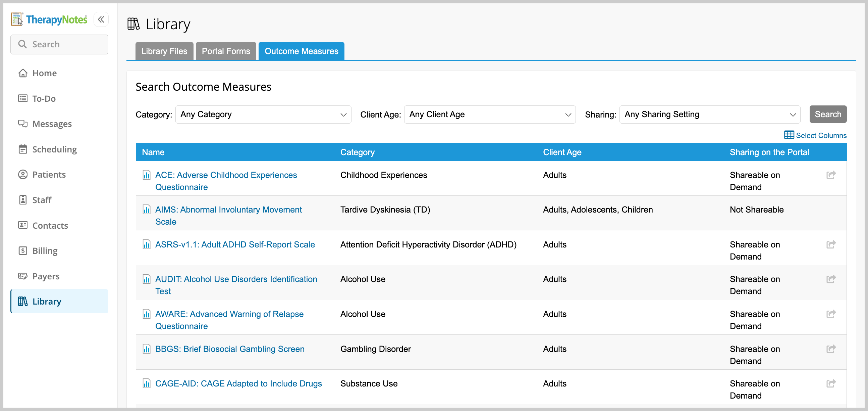This screenshot has width=868, height=411.
Task: Click 'Adults, Adolescents, Children' cell
Action: click(598, 210)
